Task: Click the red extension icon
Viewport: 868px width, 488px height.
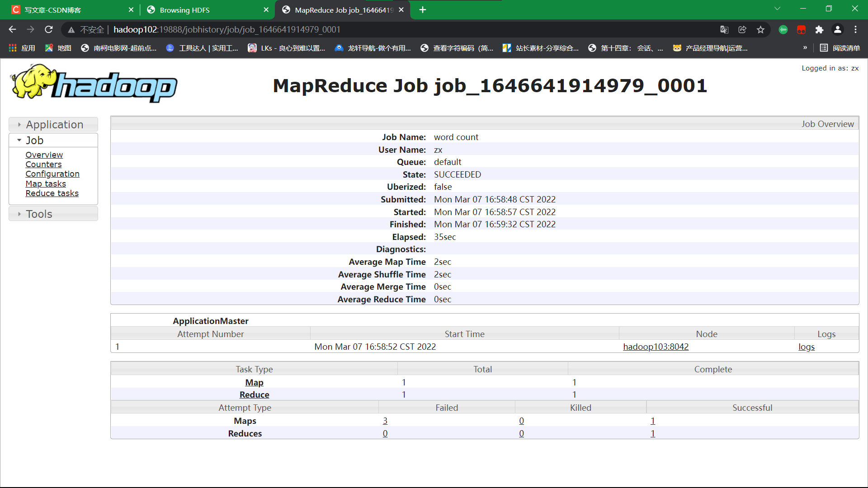Action: tap(801, 30)
